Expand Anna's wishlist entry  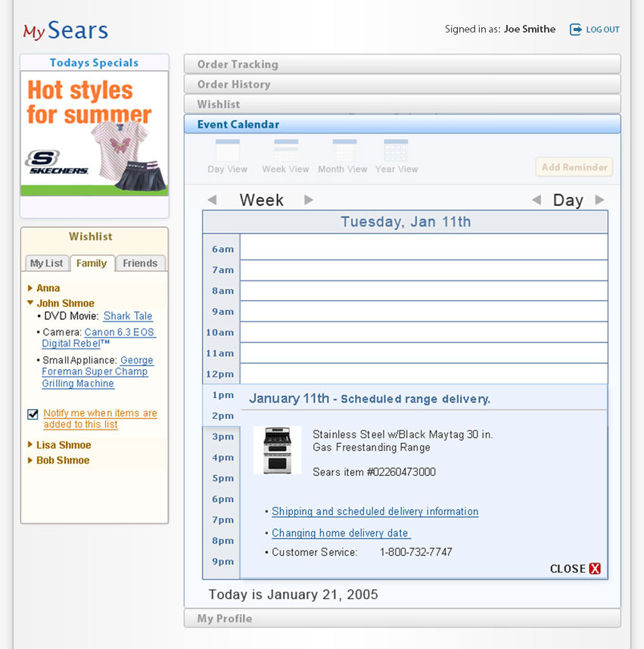coord(31,288)
